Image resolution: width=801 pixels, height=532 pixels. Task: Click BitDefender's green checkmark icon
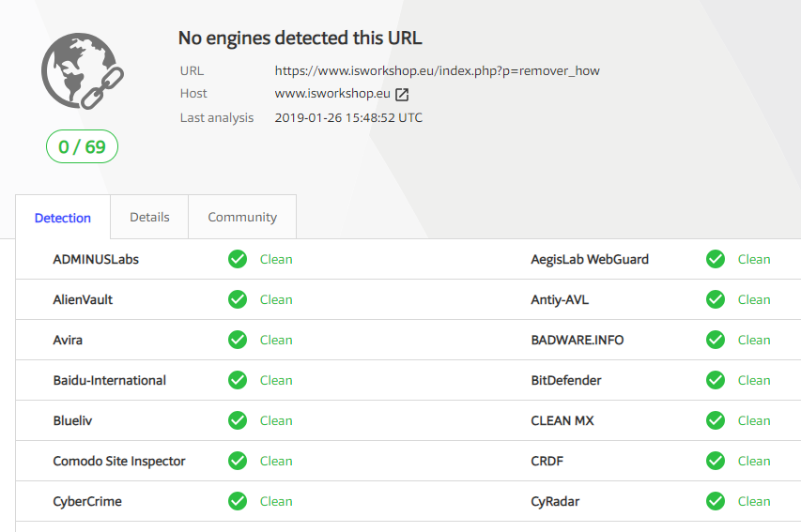click(716, 380)
